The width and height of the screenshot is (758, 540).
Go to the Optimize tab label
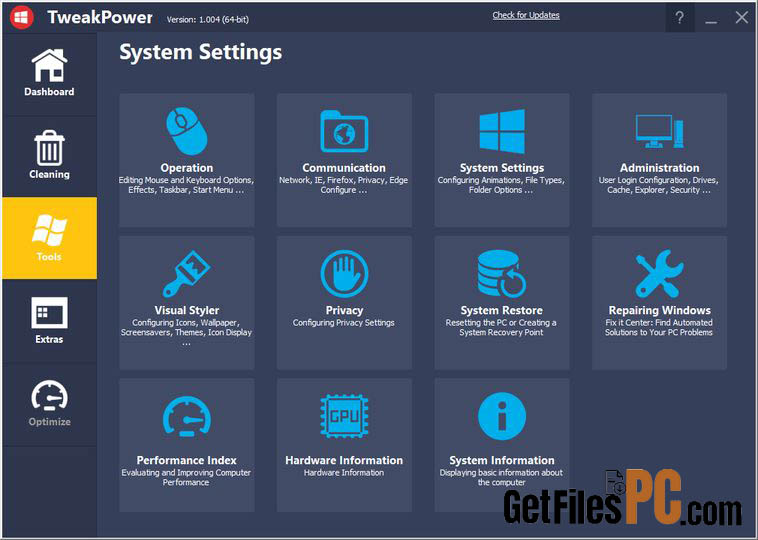click(49, 422)
